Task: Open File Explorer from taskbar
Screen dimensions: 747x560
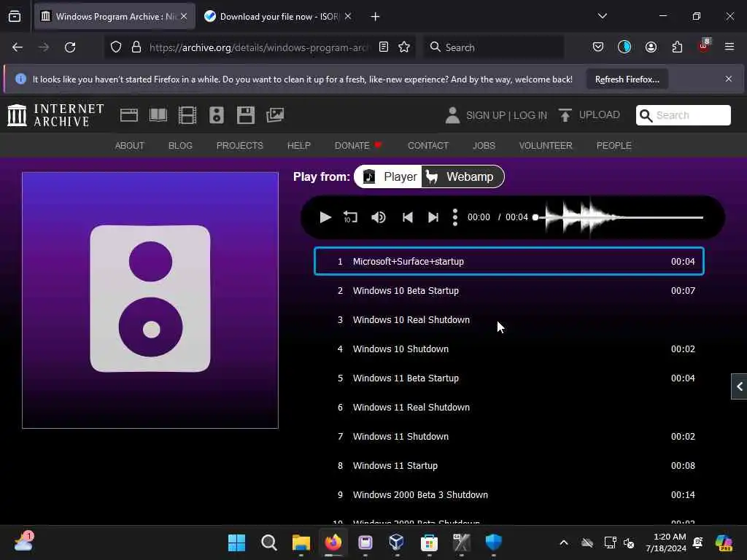Action: click(x=301, y=542)
